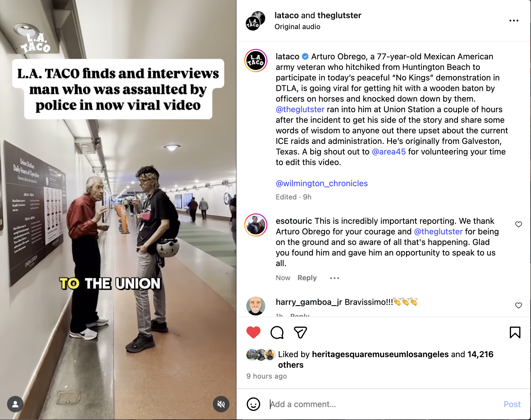Click the Post comment button
531x420 pixels.
click(x=512, y=404)
